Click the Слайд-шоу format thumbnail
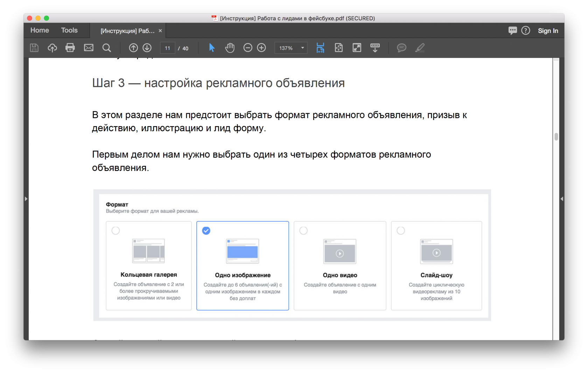 (x=436, y=251)
